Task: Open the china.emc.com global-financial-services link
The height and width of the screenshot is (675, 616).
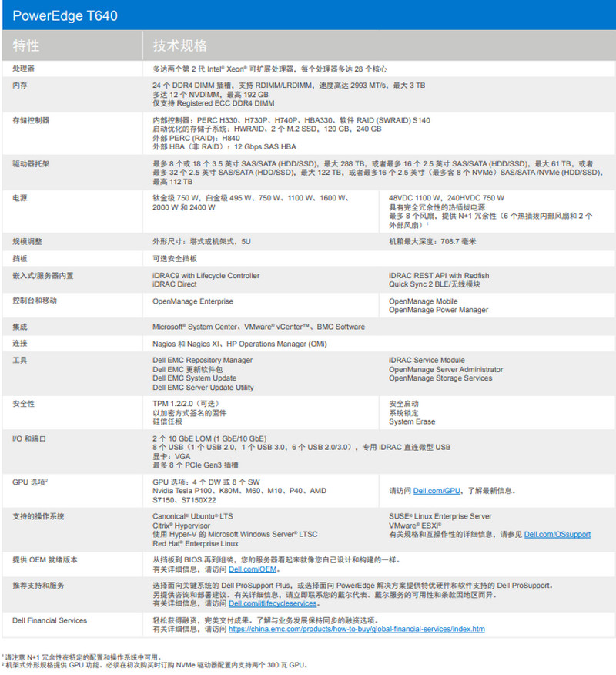Action: coord(357,629)
